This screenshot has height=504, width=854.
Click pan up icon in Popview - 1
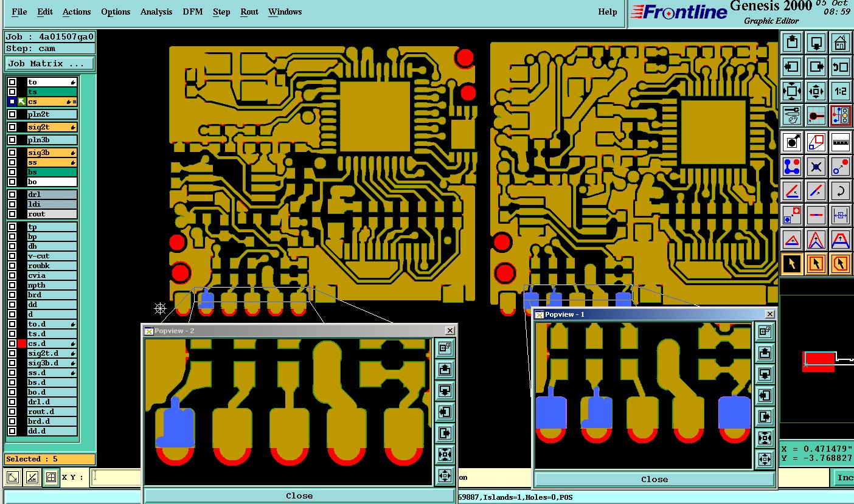pyautogui.click(x=765, y=353)
